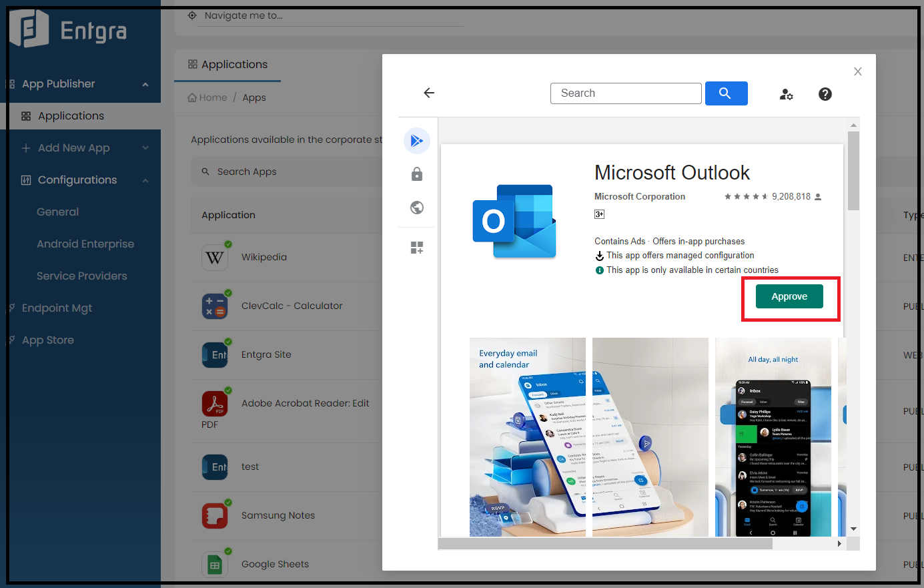Click the Applications tab grid icon
The height and width of the screenshot is (588, 924).
193,64
